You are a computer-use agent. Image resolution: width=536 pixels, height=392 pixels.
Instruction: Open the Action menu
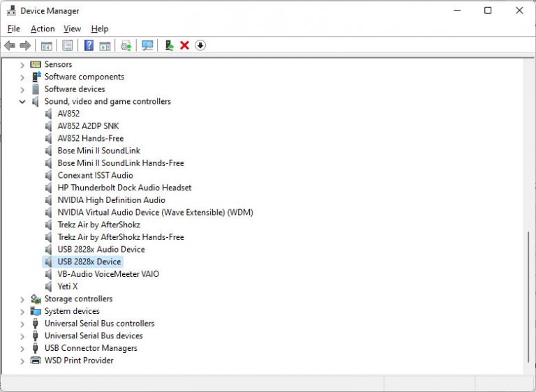tap(42, 29)
